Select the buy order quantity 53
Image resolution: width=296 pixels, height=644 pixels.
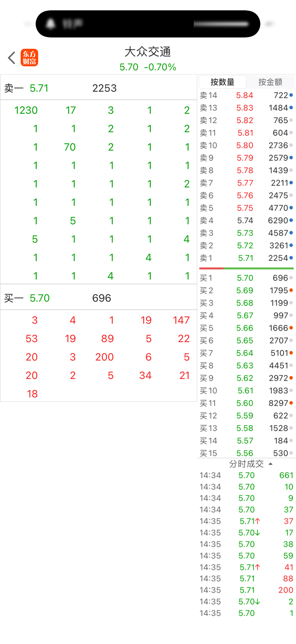(32, 339)
